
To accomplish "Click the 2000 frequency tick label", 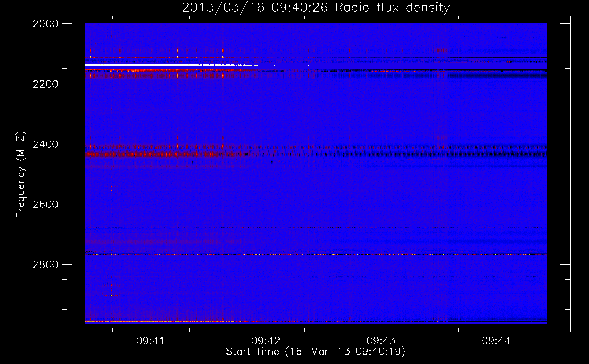I will [x=46, y=24].
